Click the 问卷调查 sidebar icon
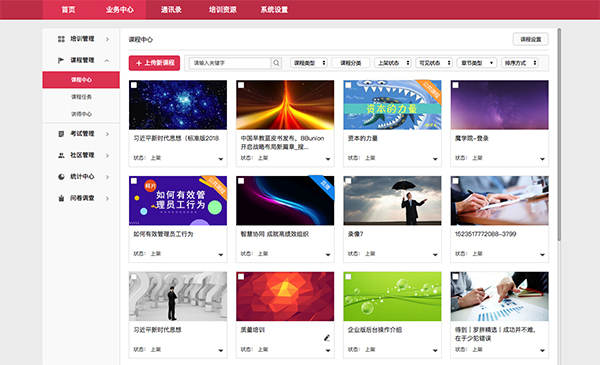This screenshot has width=600, height=365. (61, 198)
